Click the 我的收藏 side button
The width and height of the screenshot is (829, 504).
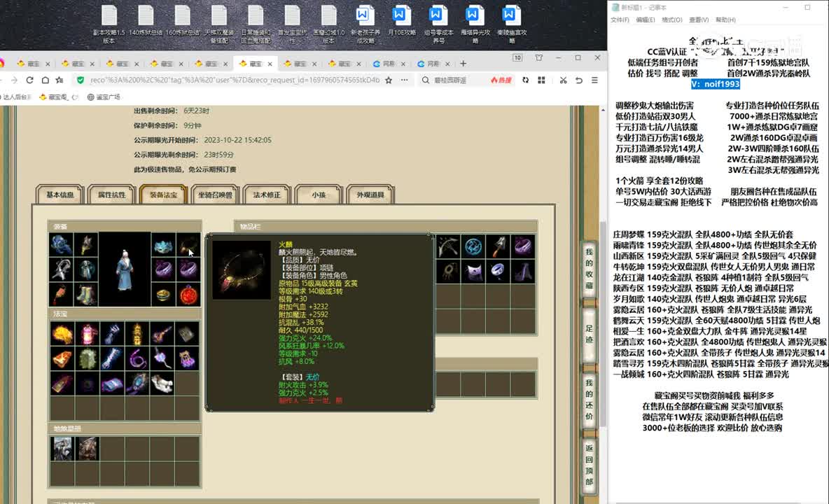click(x=590, y=269)
